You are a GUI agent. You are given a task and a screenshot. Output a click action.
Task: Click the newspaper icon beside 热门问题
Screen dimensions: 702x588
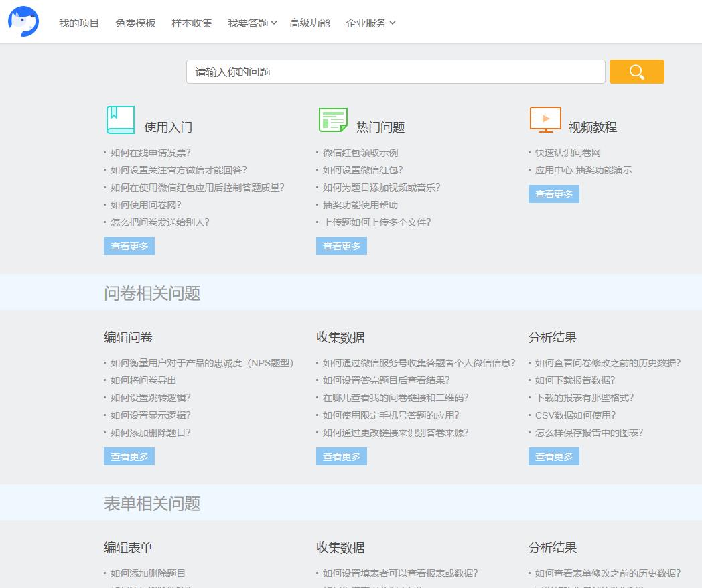[x=333, y=119]
